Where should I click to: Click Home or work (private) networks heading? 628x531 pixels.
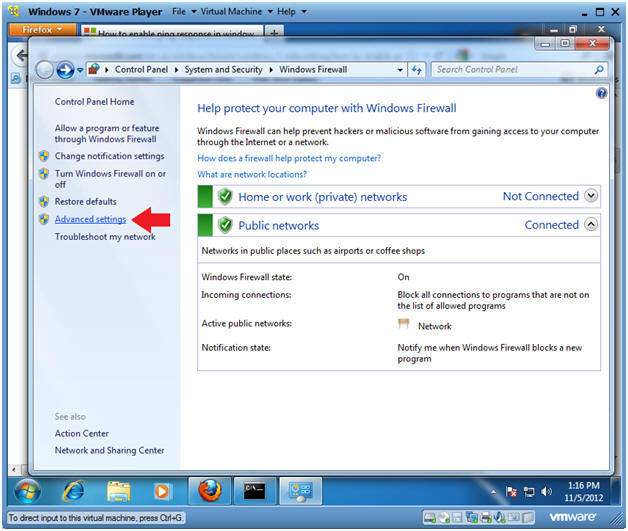[323, 197]
